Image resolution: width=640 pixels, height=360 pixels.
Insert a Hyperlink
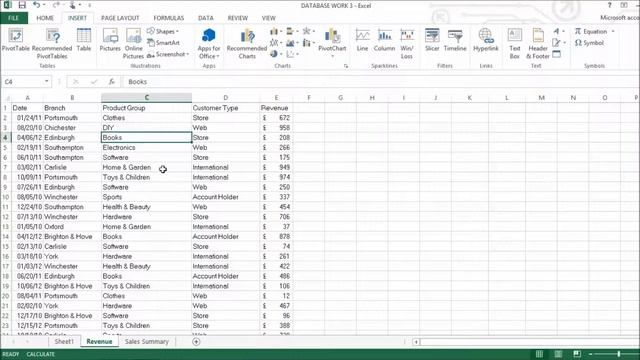click(x=486, y=40)
